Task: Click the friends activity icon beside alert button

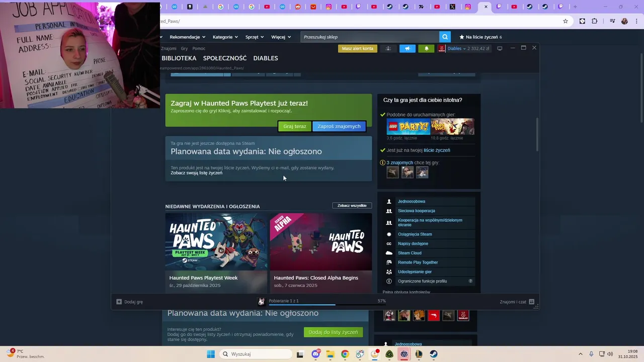Action: 388,48
